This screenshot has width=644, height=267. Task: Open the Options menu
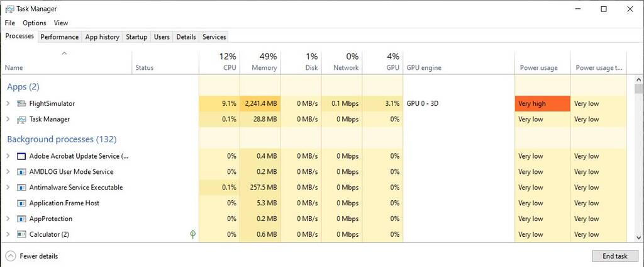point(35,23)
